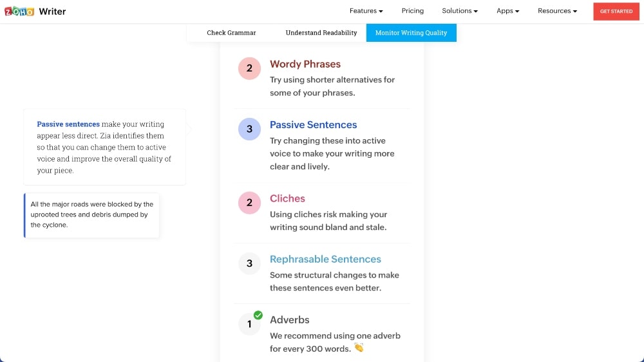644x362 pixels.
Task: Click the clapping hands emoji
Action: click(359, 348)
